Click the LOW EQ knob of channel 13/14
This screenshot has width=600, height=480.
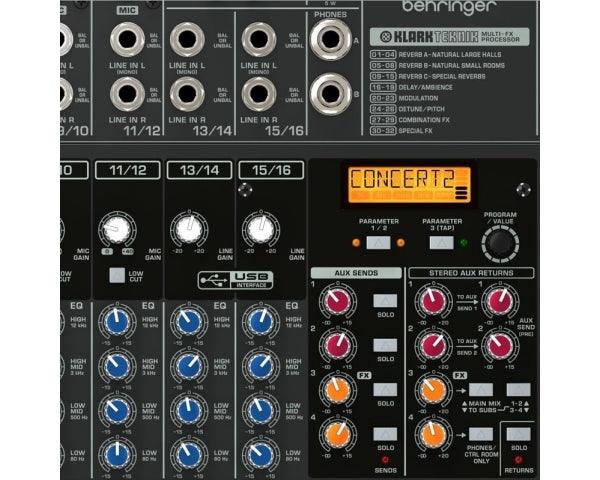pyautogui.click(x=189, y=455)
